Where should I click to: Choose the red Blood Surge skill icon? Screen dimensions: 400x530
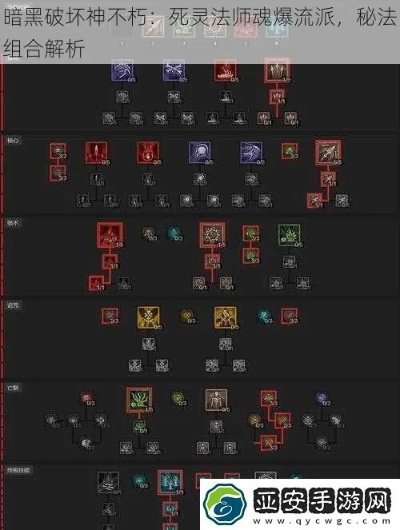pos(148,153)
